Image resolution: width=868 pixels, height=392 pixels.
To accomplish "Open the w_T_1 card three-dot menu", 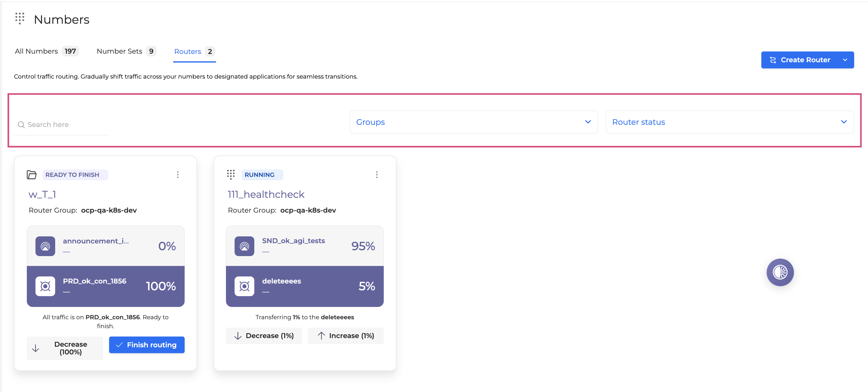I will click(178, 174).
